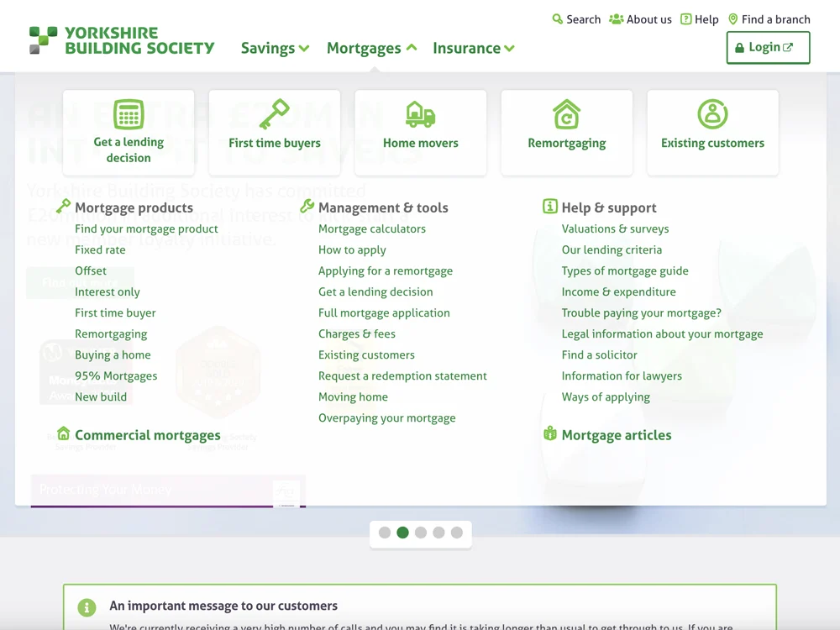Open the Fixed rate link
Viewport: 840px width, 630px height.
pyautogui.click(x=100, y=249)
